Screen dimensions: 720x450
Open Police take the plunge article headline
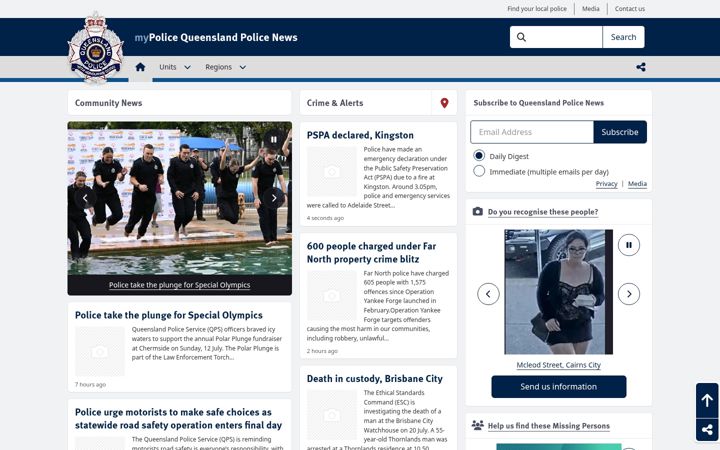click(169, 315)
